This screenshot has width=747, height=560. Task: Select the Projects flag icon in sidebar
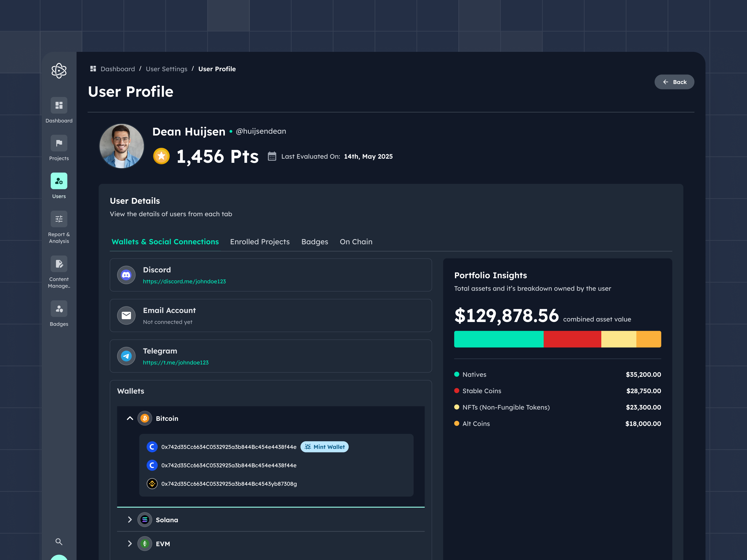59,143
